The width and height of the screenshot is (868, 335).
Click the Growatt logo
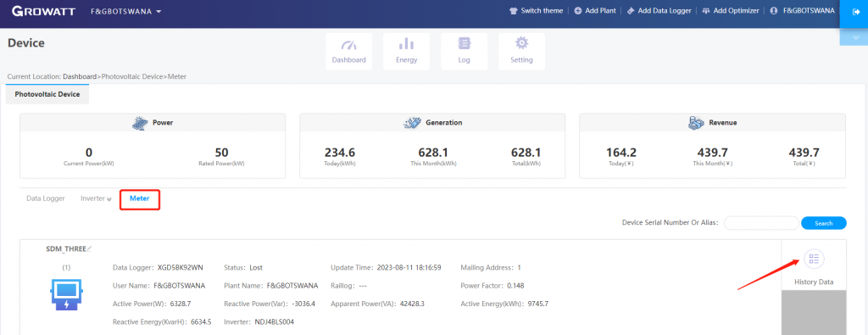tap(43, 11)
